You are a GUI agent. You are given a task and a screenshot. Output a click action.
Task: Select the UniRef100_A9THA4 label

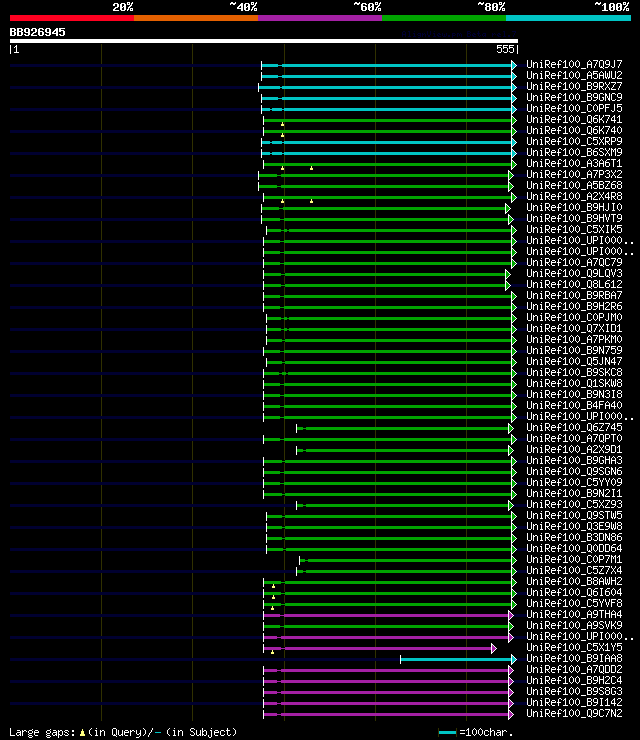click(574, 614)
